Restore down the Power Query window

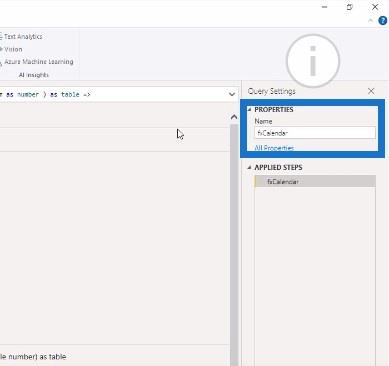point(349,7)
